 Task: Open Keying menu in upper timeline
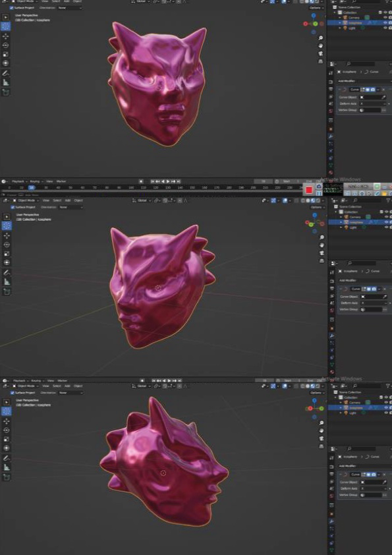coord(36,181)
